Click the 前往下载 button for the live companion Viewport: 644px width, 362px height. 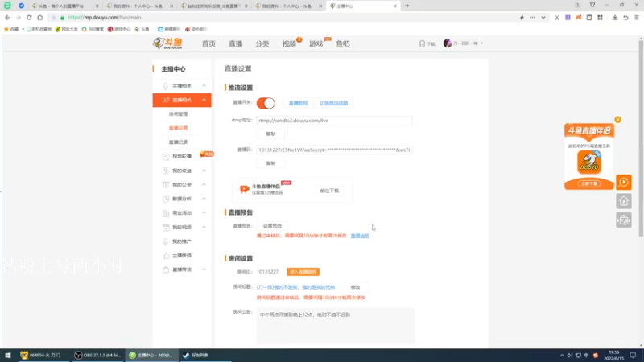click(329, 191)
